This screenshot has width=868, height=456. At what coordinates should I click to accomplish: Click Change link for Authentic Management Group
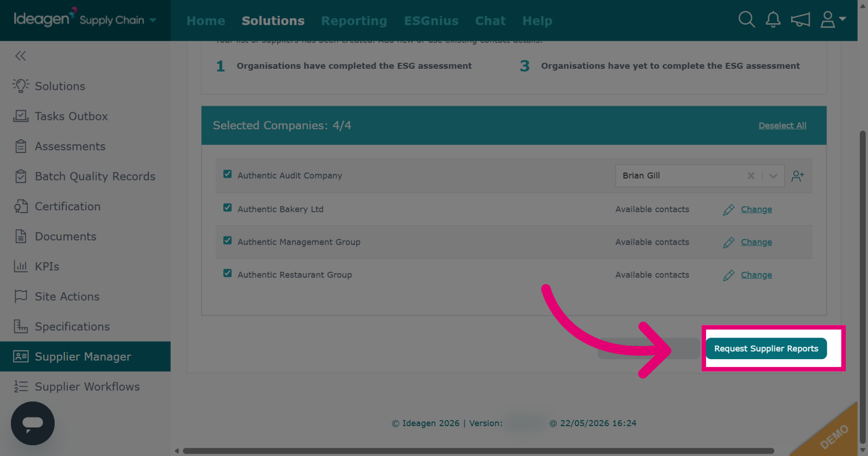756,242
